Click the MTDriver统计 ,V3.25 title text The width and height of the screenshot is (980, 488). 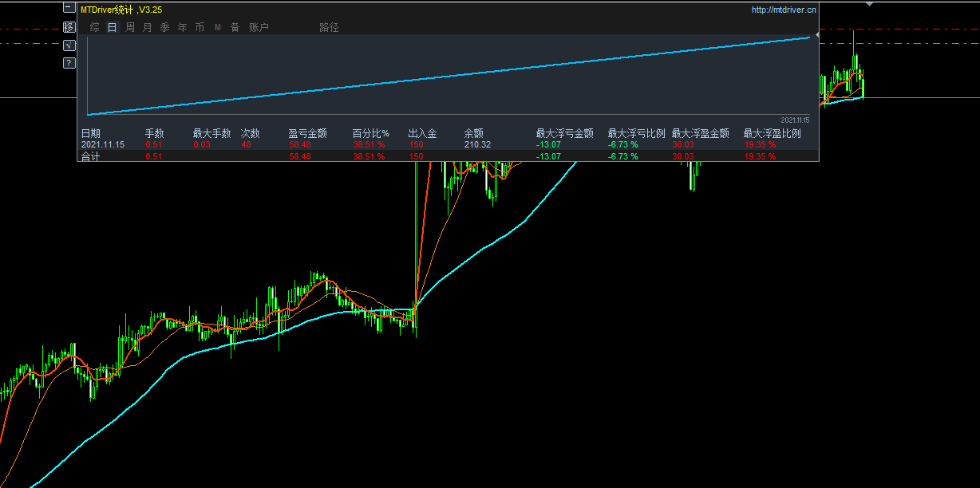click(x=121, y=10)
